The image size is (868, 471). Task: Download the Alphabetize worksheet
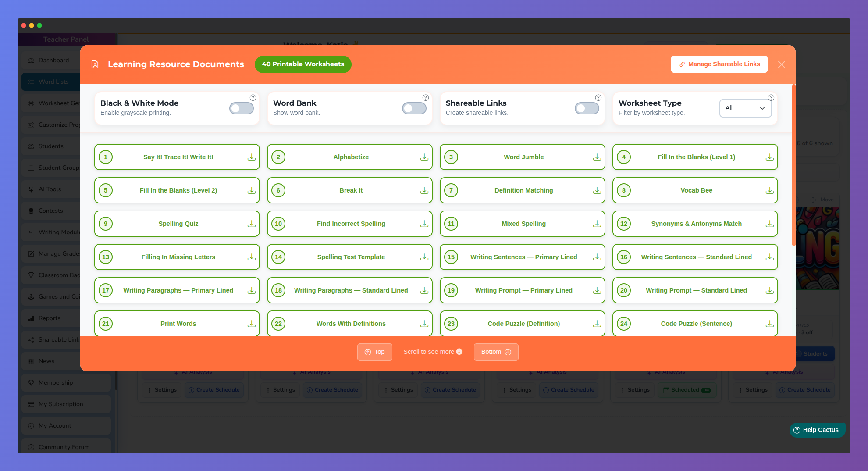(x=424, y=157)
